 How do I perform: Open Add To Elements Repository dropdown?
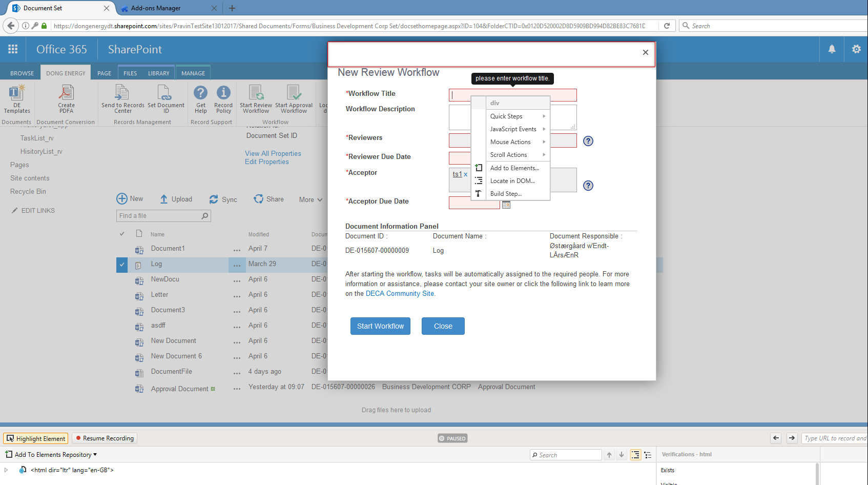click(51, 454)
